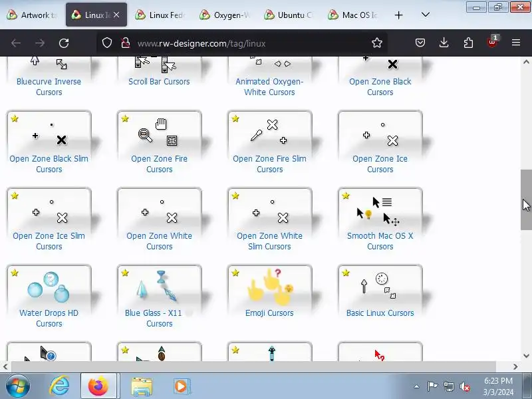Reload the page with the refresh button
This screenshot has width=532, height=399.
64,43
